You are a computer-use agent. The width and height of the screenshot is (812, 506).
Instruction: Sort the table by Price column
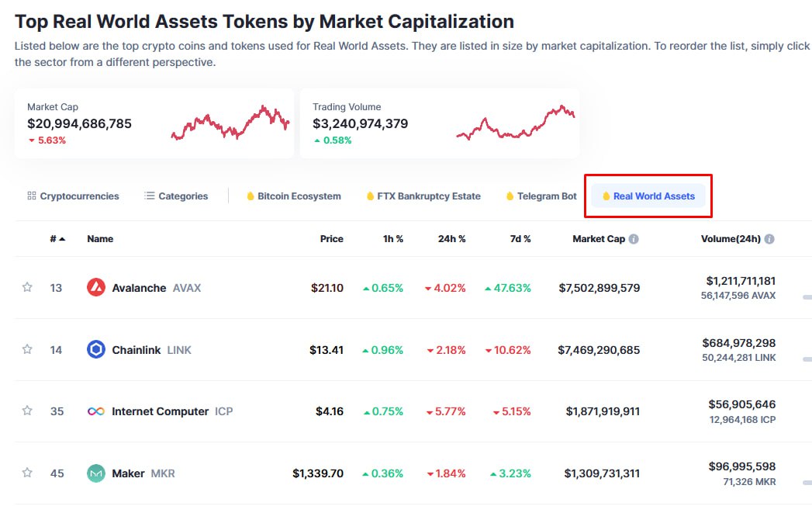coord(331,239)
